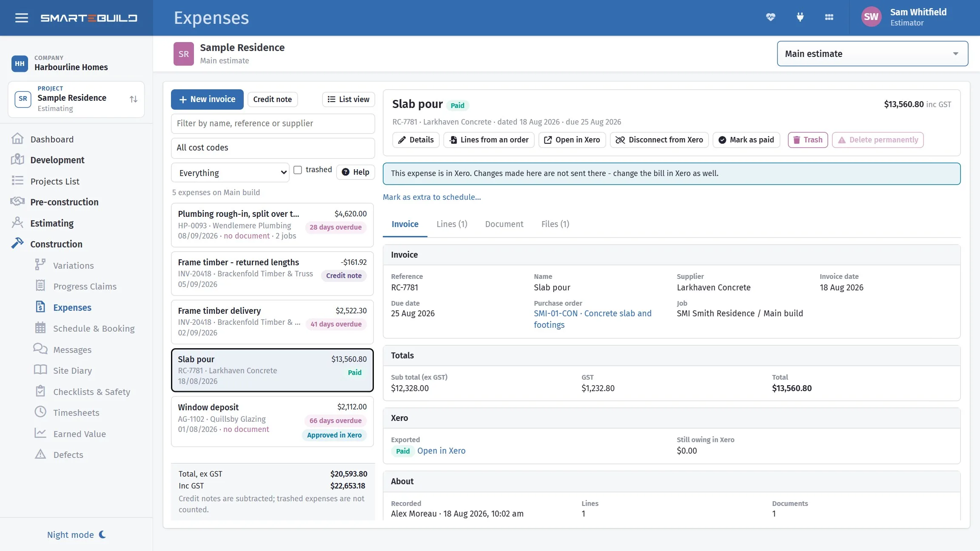Open Checklists & Safety page
980x551 pixels.
[91, 392]
